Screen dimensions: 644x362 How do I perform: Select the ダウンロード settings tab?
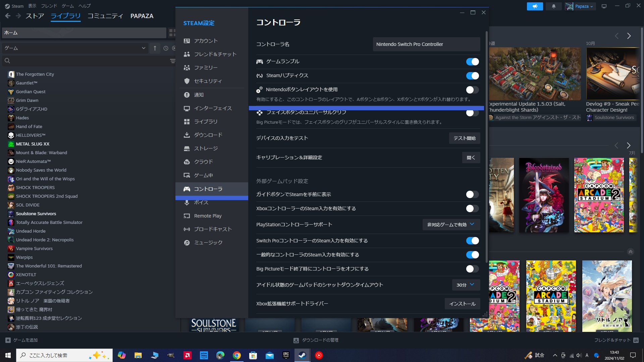click(208, 135)
